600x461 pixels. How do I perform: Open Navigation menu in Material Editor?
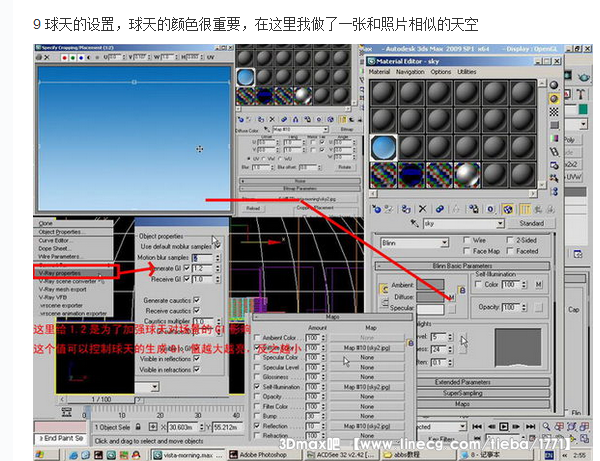[410, 72]
